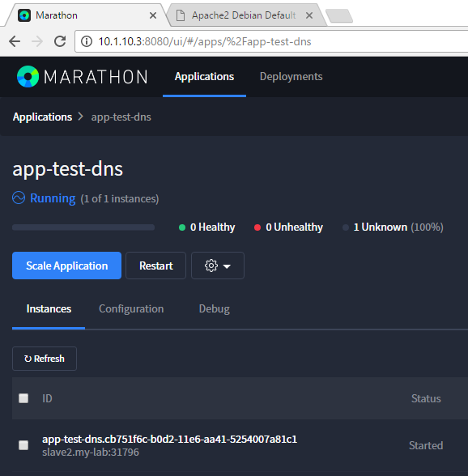Click the browser forward arrow
The width and height of the screenshot is (468, 476).
[37, 41]
